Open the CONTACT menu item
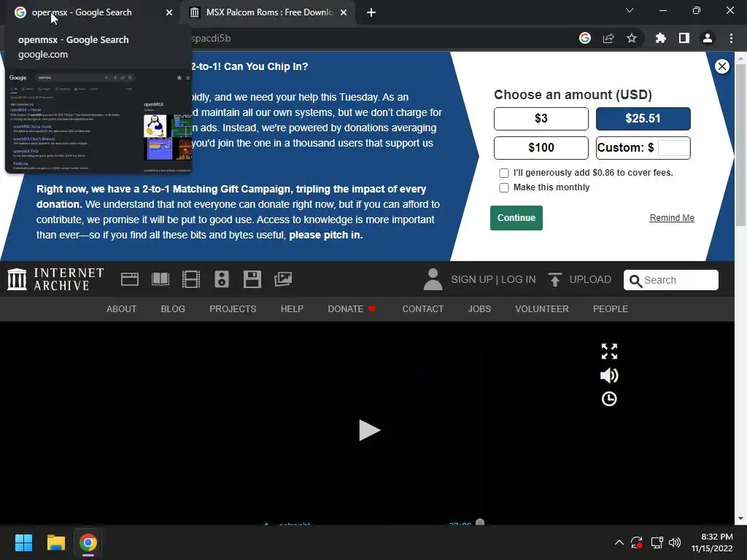The image size is (747, 560). tap(423, 309)
